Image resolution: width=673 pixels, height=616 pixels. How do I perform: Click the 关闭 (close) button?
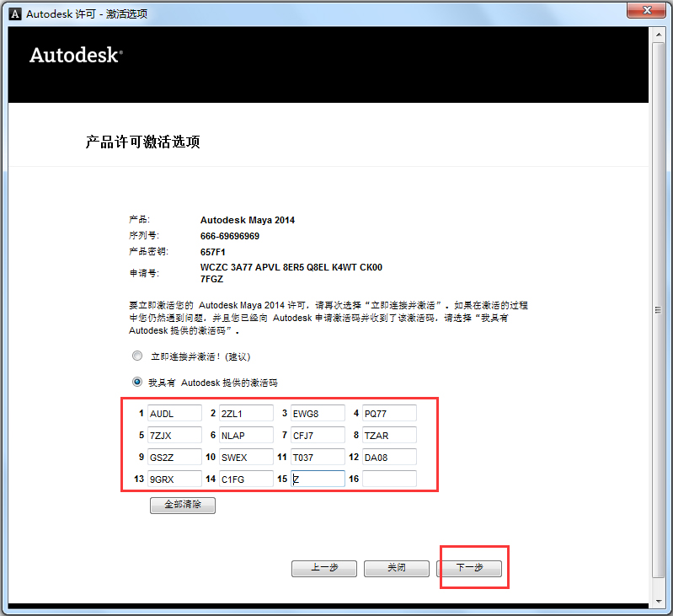tap(397, 568)
